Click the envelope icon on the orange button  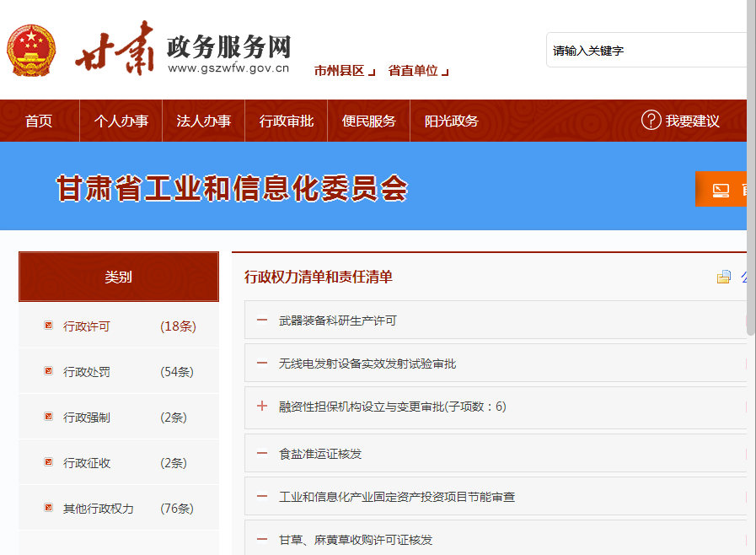tap(721, 188)
